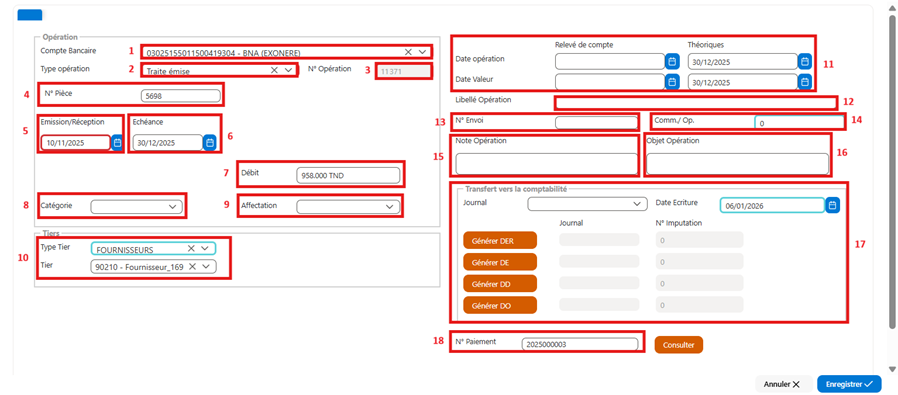Open the Journal dropdown list
Image resolution: width=898 pixels, height=395 pixels.
click(x=586, y=204)
